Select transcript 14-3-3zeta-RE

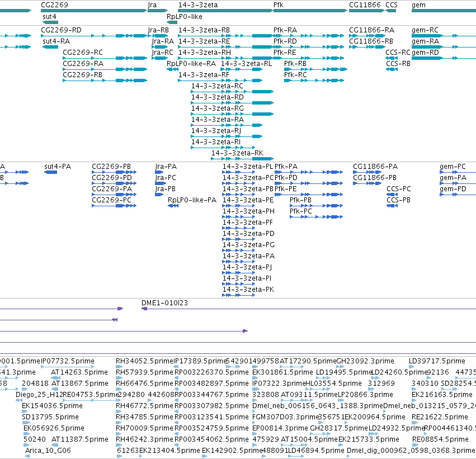225,47
